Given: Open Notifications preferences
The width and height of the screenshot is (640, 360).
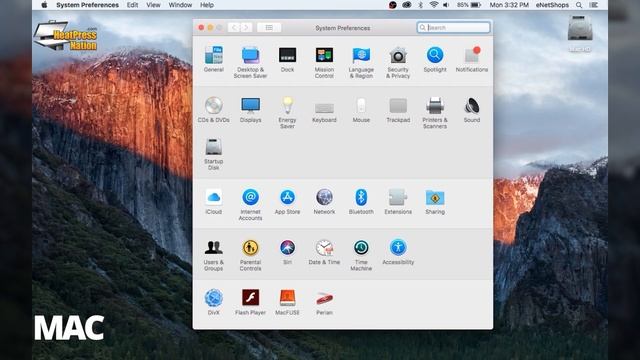Looking at the screenshot, I should click(x=472, y=60).
